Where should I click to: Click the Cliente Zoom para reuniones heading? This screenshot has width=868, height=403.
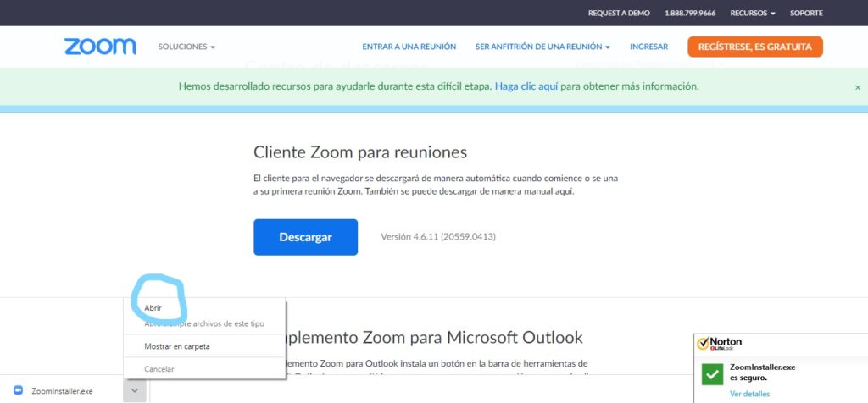[x=360, y=152]
